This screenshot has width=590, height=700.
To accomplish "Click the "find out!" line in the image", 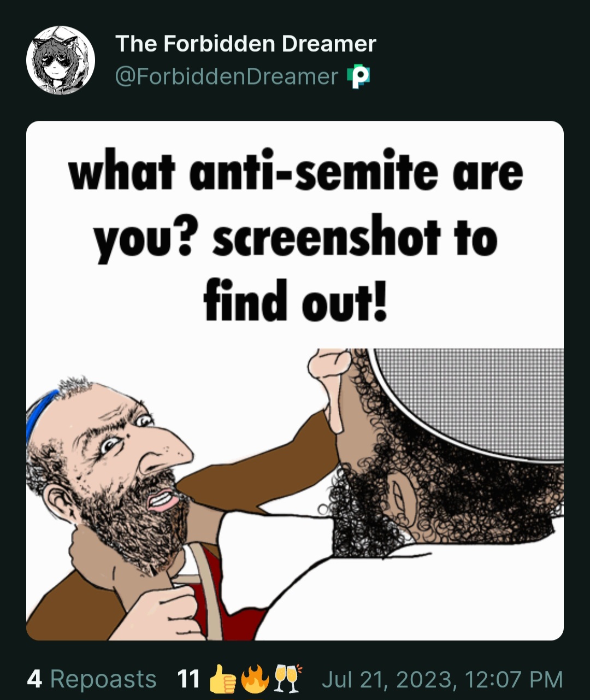I will (296, 300).
